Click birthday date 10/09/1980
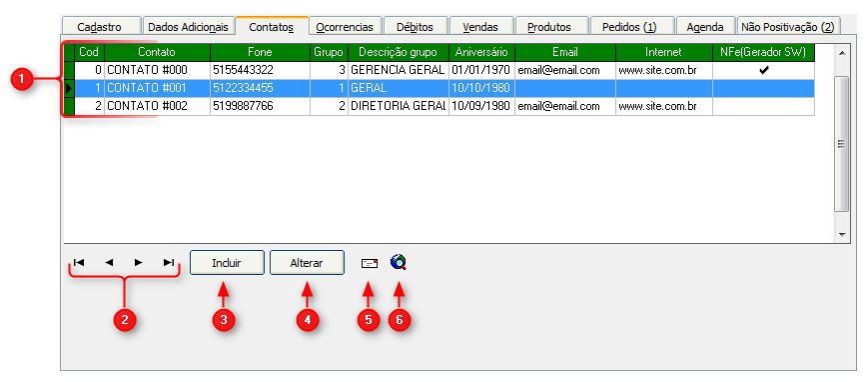Screen dimensions: 868x382 (x=481, y=106)
